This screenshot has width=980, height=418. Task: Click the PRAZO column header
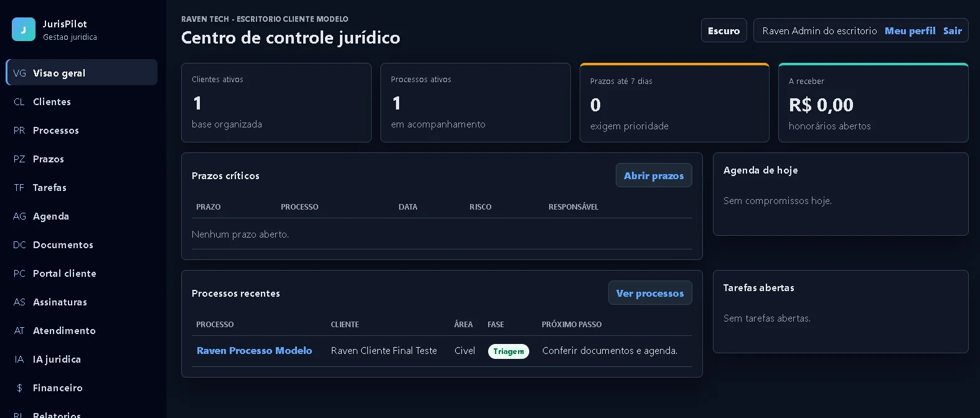(x=209, y=207)
